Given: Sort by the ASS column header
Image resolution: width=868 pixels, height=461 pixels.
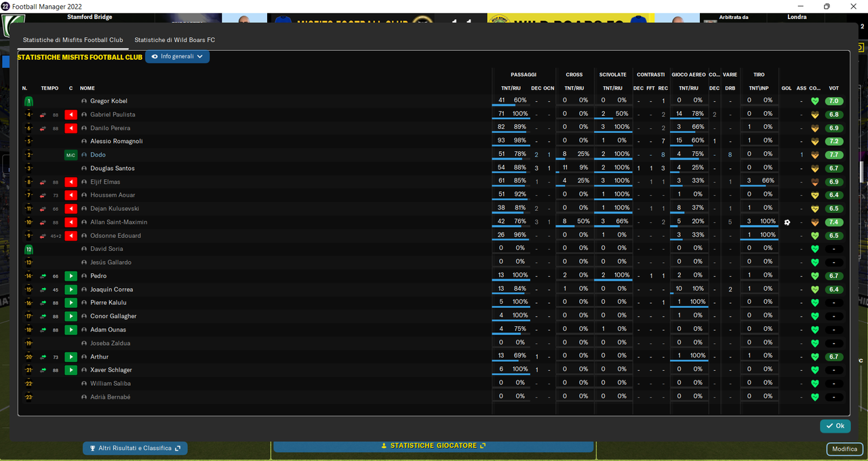Looking at the screenshot, I should pos(802,88).
